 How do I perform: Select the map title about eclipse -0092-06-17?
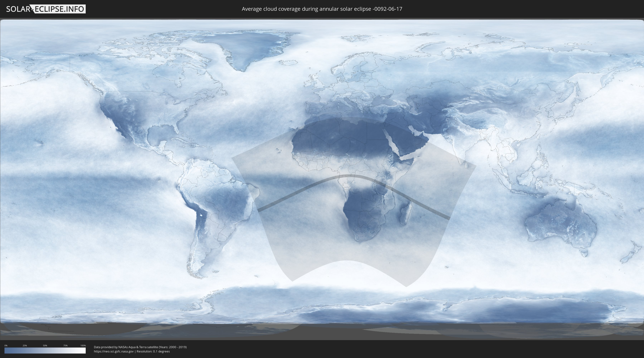pos(322,9)
